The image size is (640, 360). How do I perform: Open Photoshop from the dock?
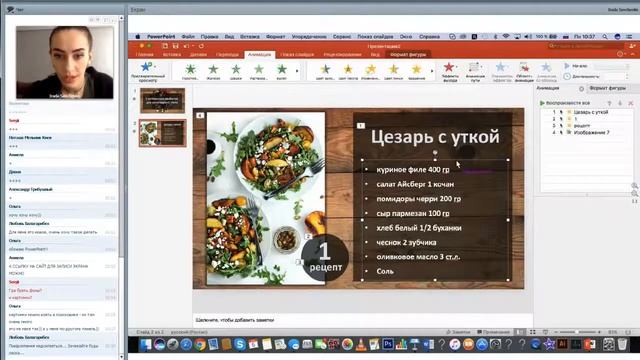tap(388, 344)
